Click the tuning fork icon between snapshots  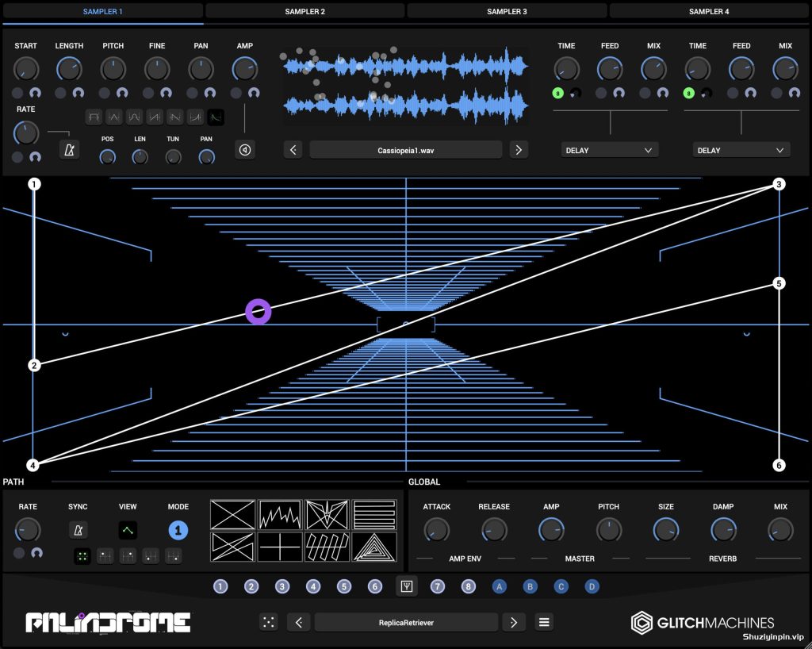pos(407,586)
